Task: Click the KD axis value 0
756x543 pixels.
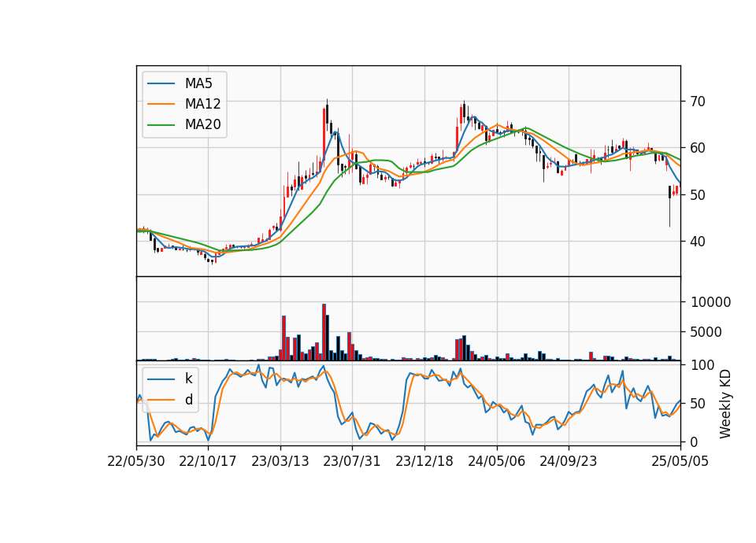Action: click(695, 441)
